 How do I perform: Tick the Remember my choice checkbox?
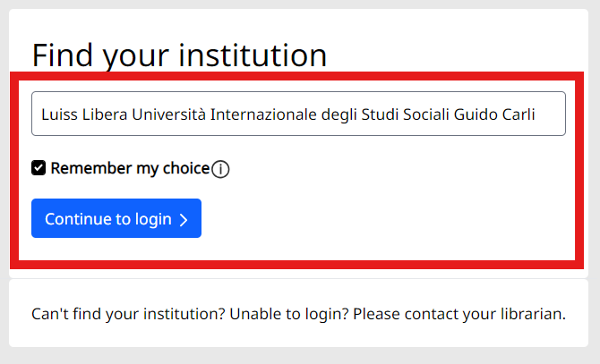39,168
